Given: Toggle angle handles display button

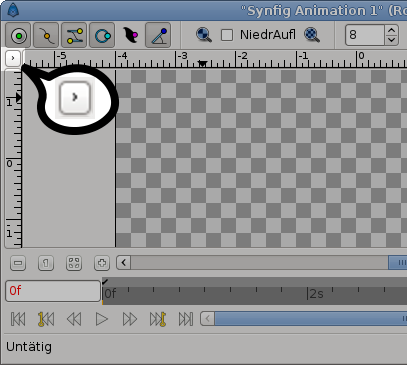Looking at the screenshot, I should coord(158,35).
